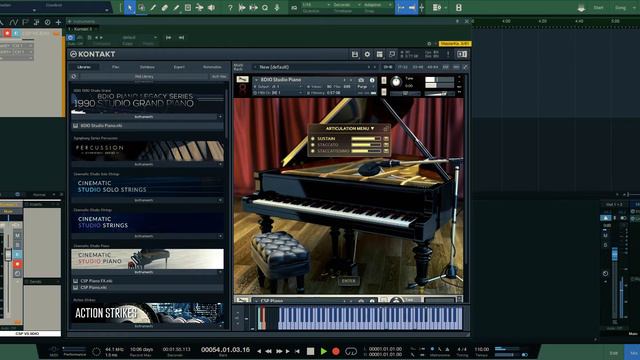Toggle the Loop button in transport

point(351,351)
